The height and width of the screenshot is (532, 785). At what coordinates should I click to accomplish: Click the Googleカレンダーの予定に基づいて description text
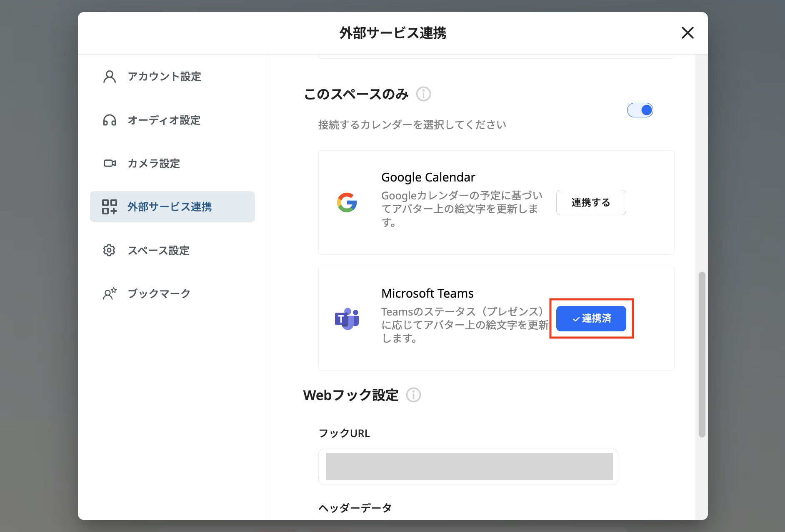(462, 209)
